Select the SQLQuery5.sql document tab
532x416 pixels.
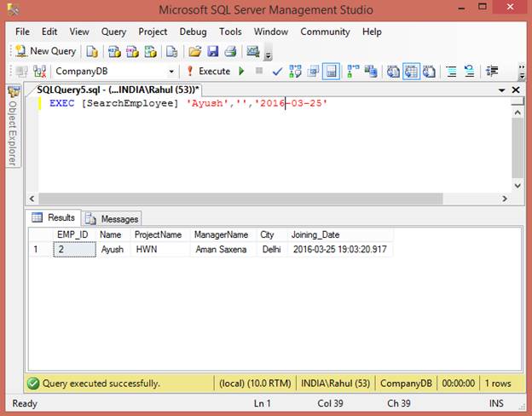coord(118,90)
